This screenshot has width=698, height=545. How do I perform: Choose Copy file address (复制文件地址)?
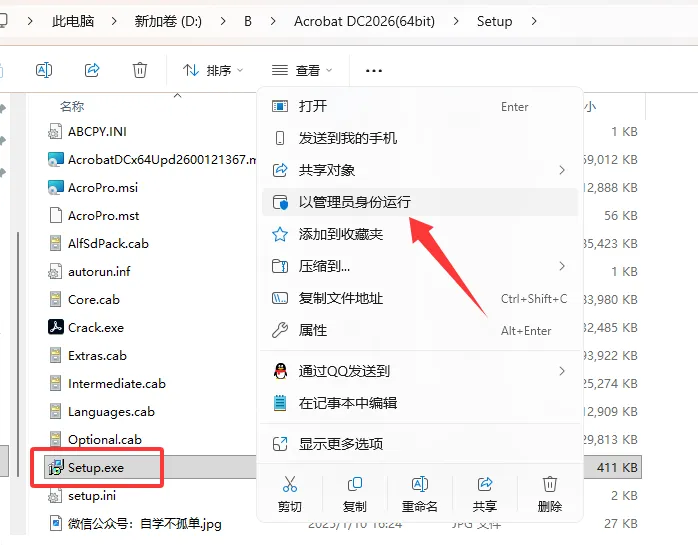click(x=420, y=298)
